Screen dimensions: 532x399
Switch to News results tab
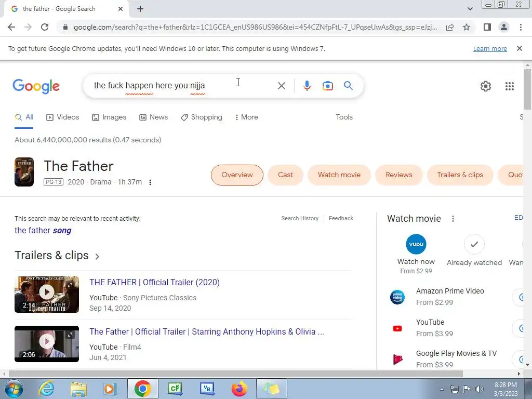[x=153, y=117]
